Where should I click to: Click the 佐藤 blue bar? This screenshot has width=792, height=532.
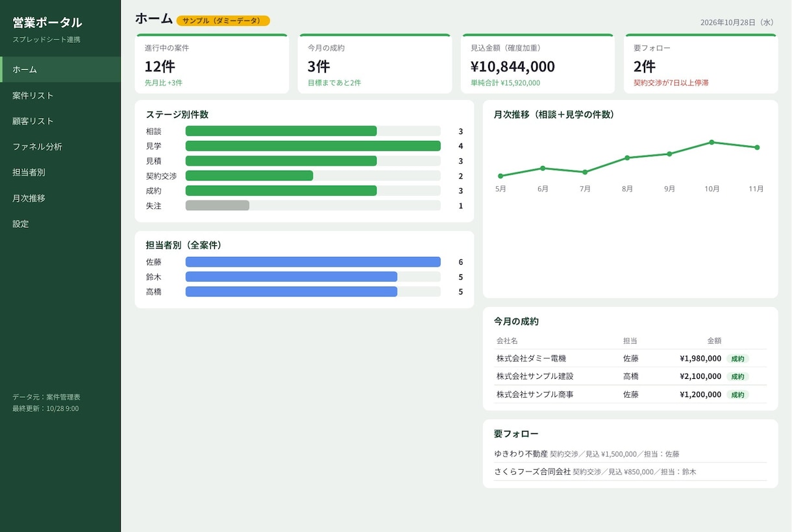(313, 262)
